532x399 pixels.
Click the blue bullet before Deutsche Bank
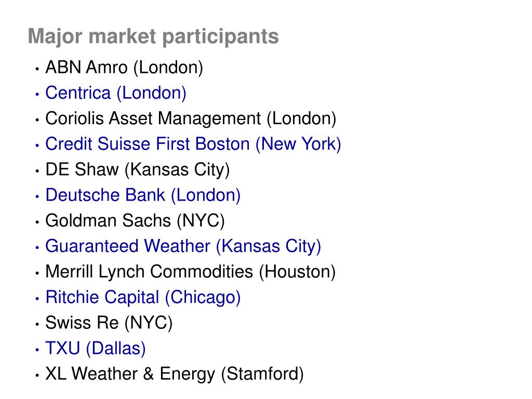tap(37, 197)
